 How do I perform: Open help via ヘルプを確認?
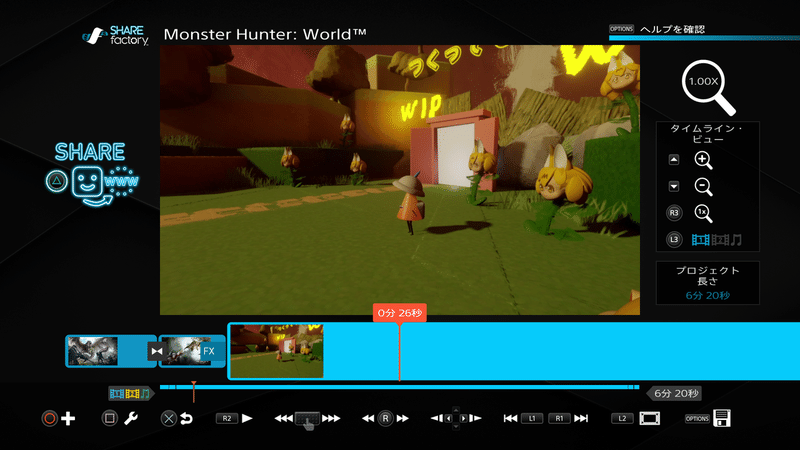click(672, 29)
